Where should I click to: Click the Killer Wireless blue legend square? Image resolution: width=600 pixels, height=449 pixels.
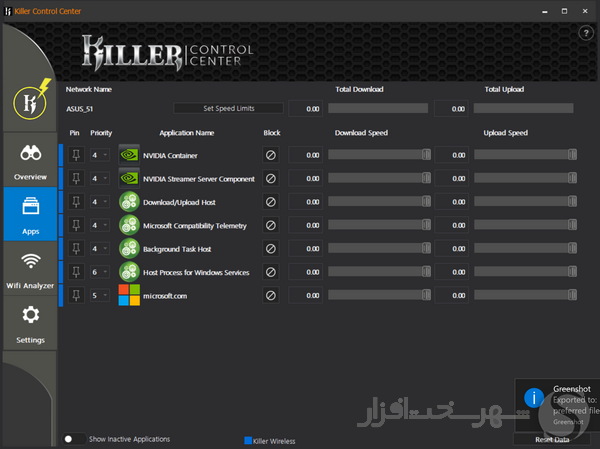[x=248, y=441]
